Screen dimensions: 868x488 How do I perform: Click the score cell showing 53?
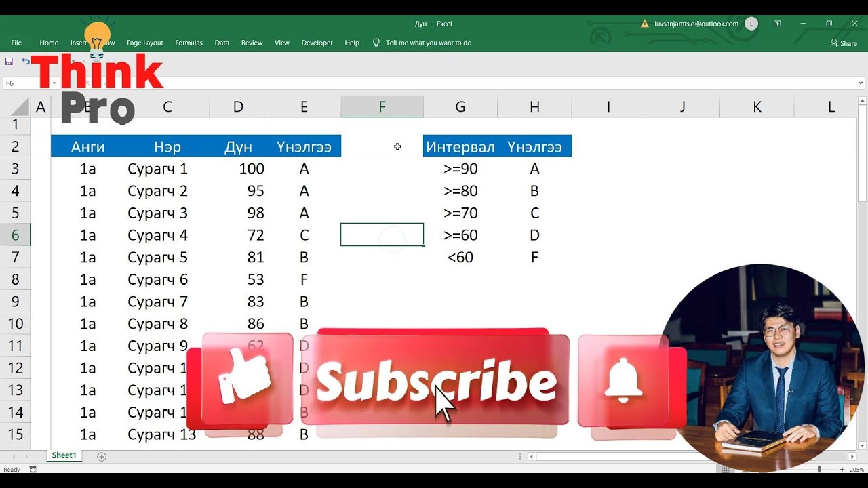(x=238, y=279)
